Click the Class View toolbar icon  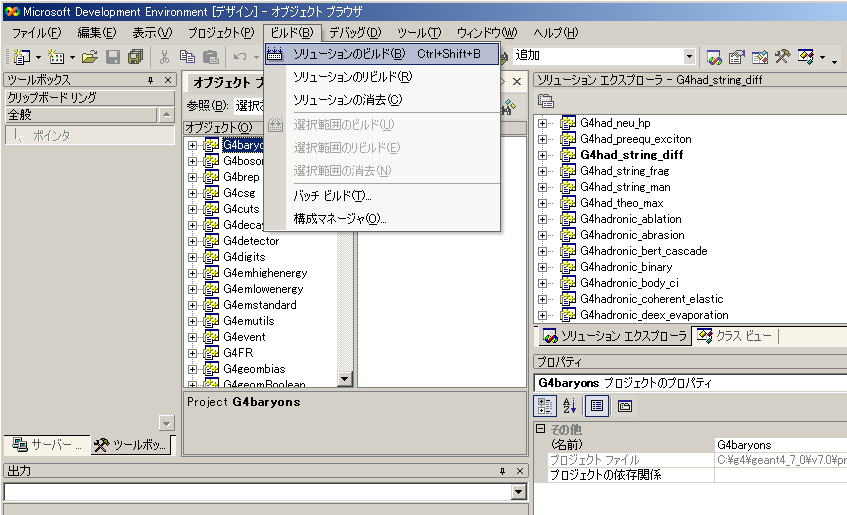click(x=805, y=56)
